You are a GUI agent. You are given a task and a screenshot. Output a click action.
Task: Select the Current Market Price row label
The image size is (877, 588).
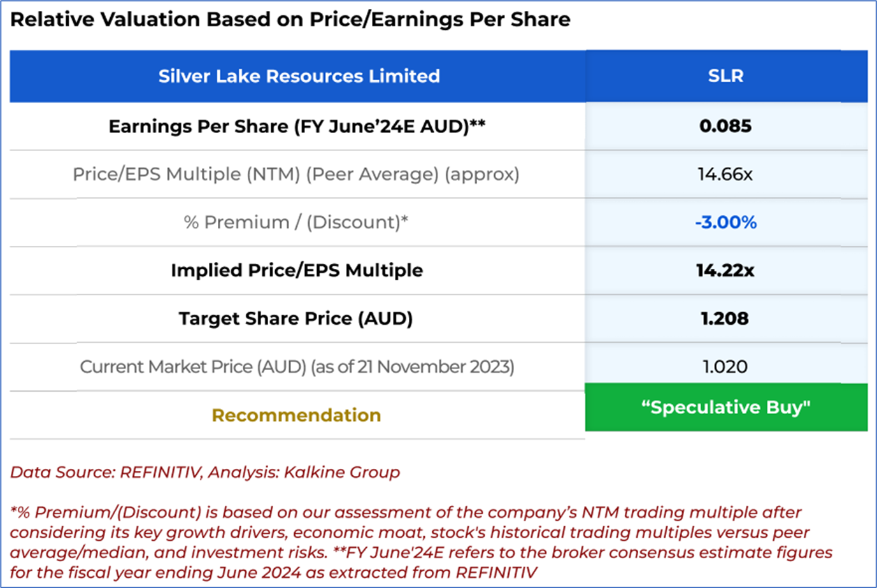click(297, 367)
